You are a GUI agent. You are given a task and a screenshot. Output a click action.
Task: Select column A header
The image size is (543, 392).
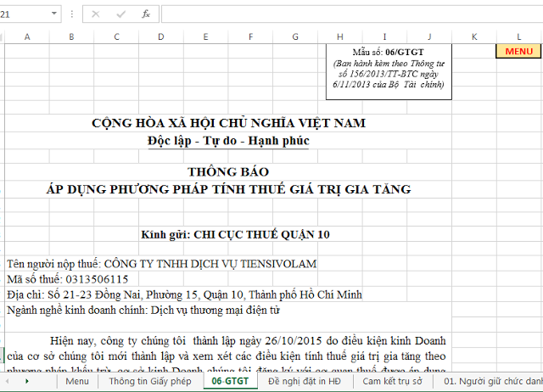[27, 36]
